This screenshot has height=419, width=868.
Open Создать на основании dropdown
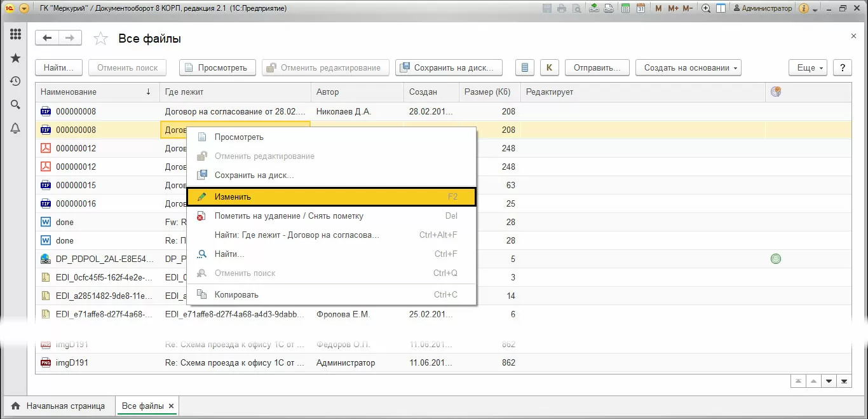(x=689, y=67)
